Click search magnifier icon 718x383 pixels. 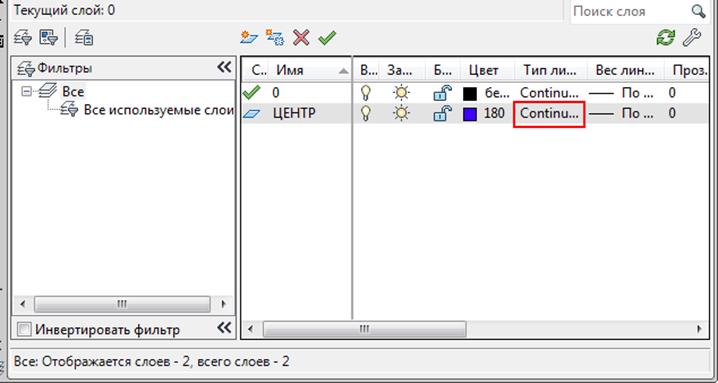point(699,11)
